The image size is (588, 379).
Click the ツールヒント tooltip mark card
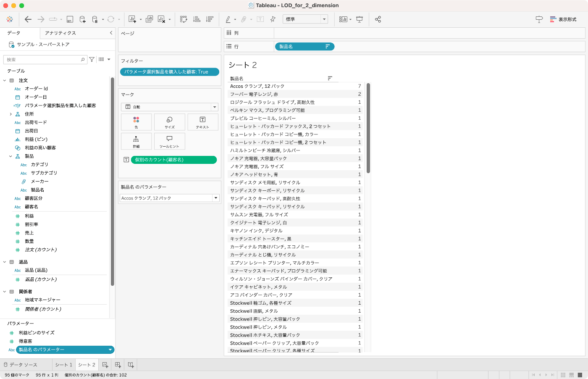170,141
